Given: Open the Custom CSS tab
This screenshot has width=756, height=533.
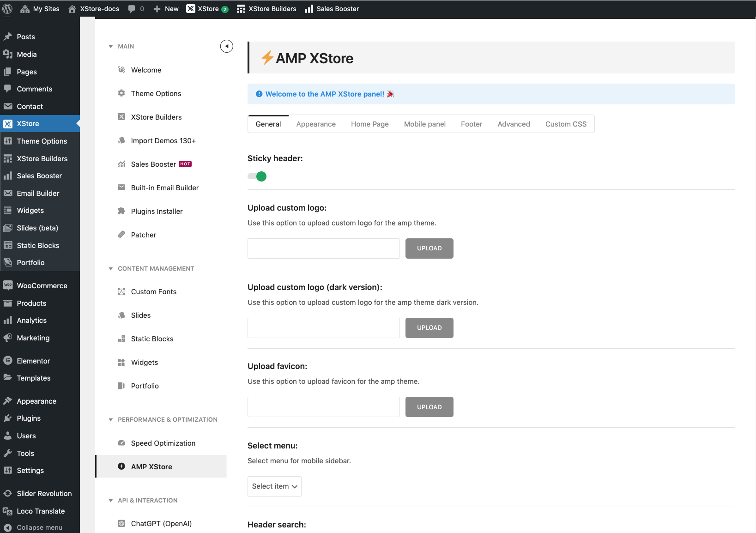Looking at the screenshot, I should pyautogui.click(x=566, y=124).
